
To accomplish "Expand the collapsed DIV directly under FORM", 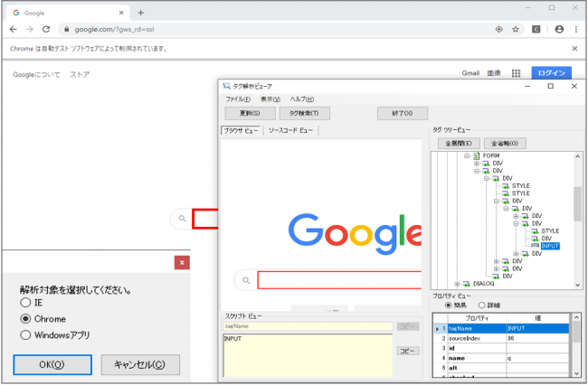I will click(477, 164).
